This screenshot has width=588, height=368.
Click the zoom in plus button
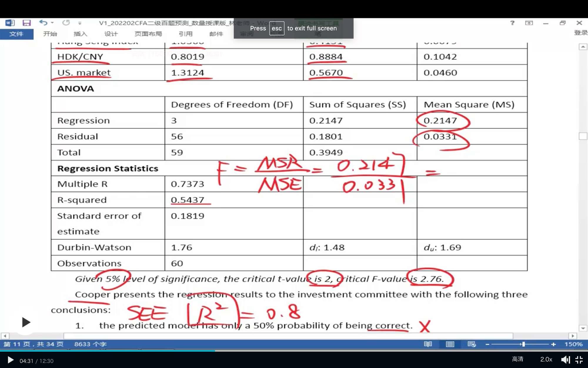[553, 344]
